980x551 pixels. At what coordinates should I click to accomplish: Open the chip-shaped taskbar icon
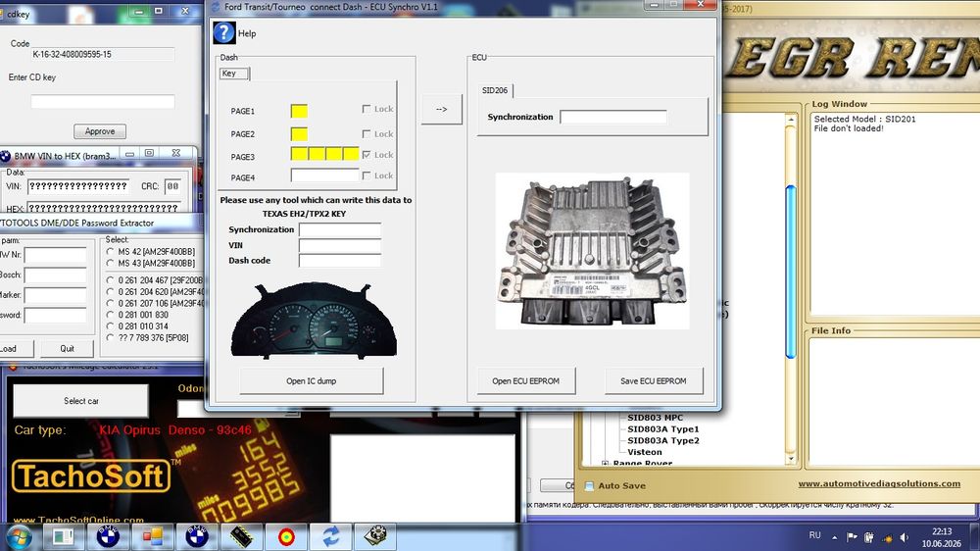tap(241, 536)
